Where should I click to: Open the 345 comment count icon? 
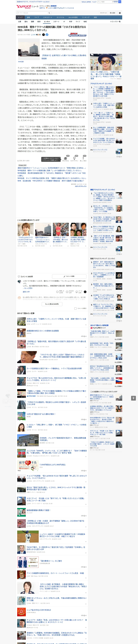[34, 35]
